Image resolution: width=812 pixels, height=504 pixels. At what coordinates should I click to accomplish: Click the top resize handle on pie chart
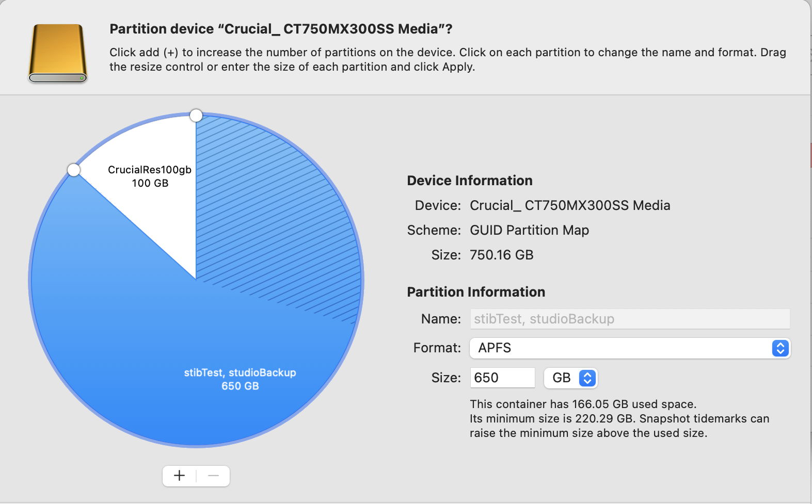pos(196,115)
